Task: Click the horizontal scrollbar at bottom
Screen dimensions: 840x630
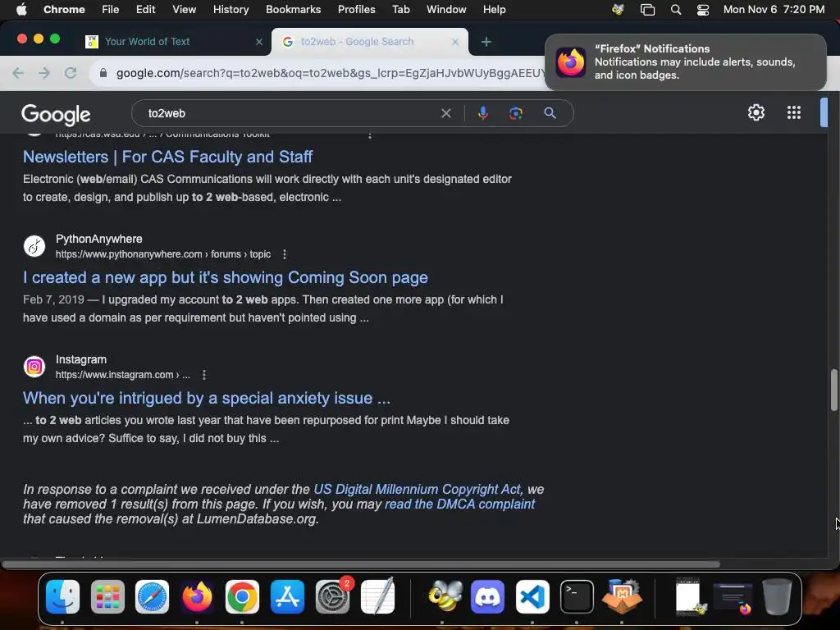Action: (x=361, y=564)
